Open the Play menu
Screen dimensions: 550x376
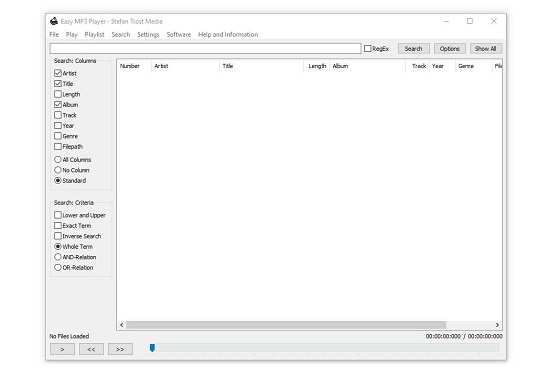point(72,34)
